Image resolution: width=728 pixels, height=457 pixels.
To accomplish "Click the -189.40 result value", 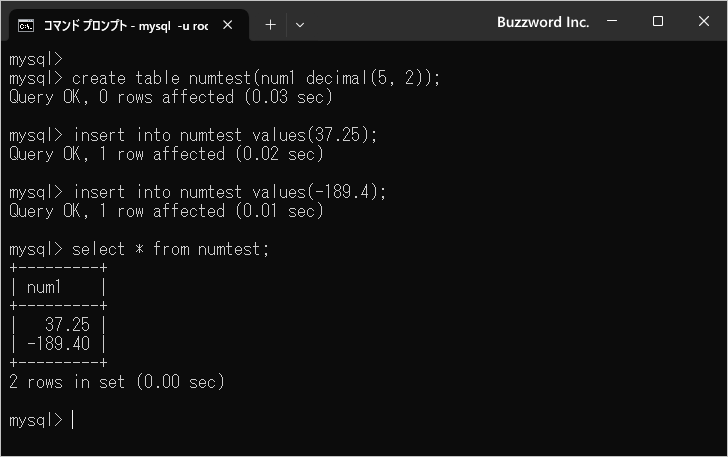I will coord(58,344).
